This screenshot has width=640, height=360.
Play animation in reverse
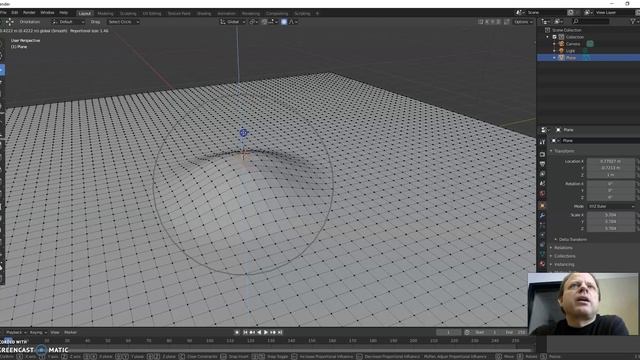(x=259, y=332)
